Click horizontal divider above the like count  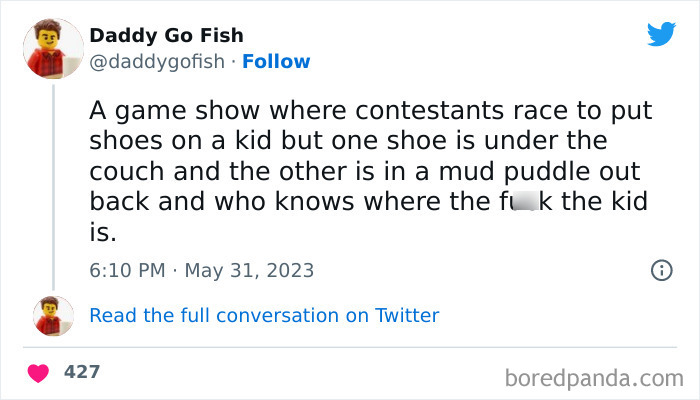click(x=350, y=347)
